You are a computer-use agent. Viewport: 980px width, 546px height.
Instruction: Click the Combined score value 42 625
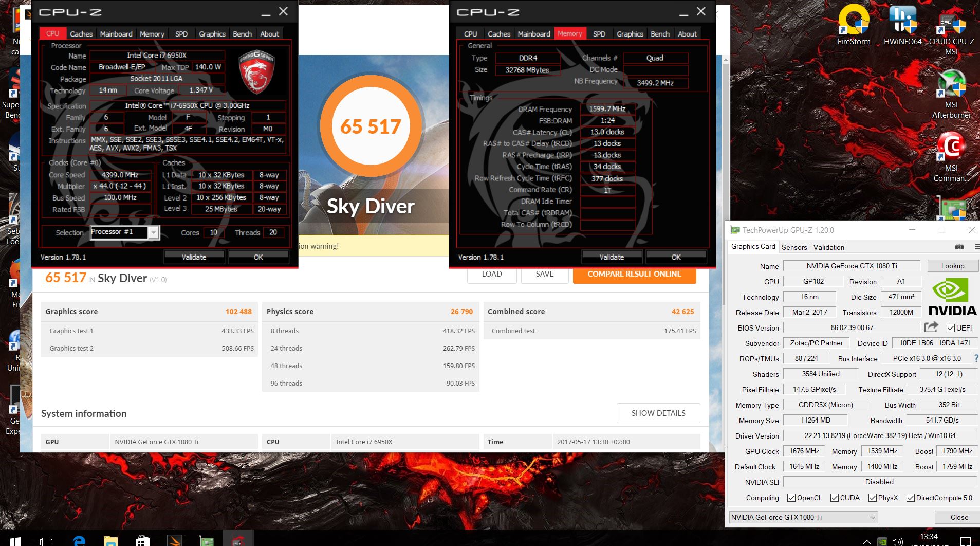click(x=682, y=312)
